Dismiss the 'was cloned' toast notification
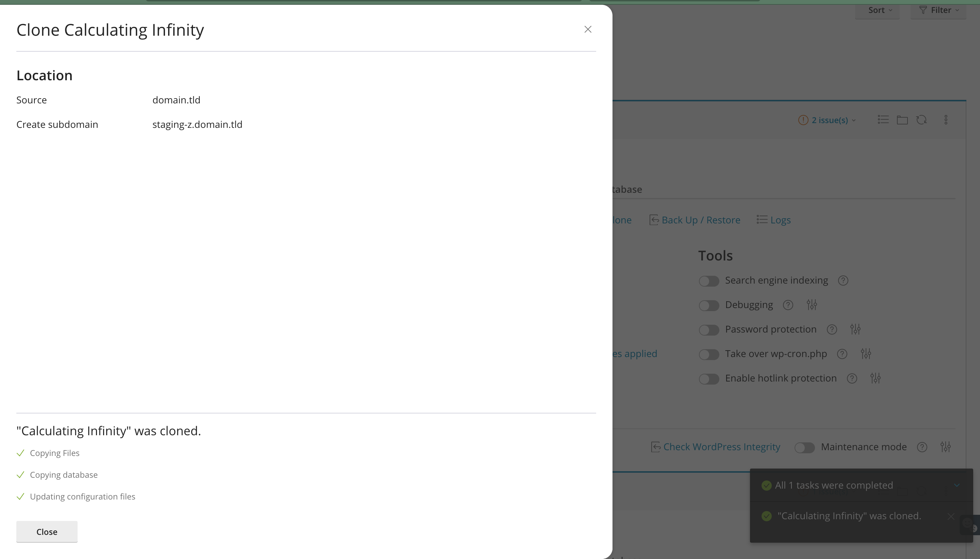980x559 pixels. pyautogui.click(x=951, y=516)
